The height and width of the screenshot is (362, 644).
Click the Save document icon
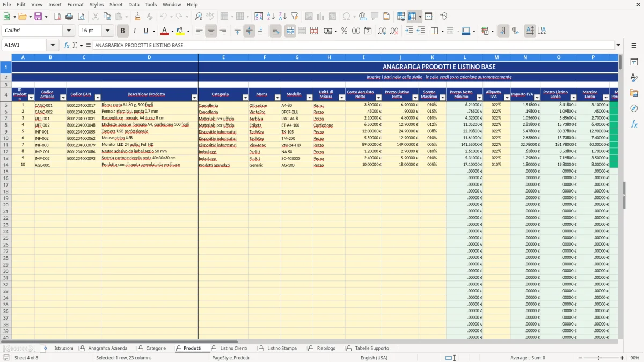[x=38, y=17]
